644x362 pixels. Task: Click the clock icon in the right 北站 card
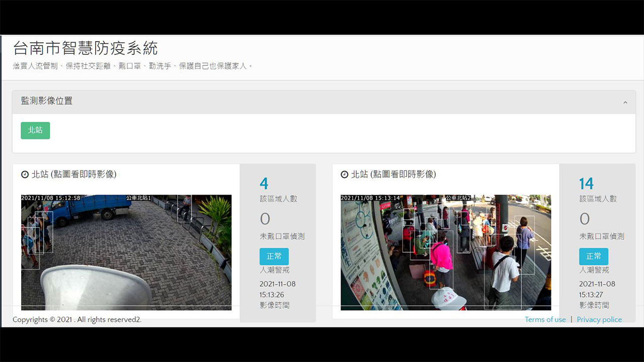pyautogui.click(x=344, y=174)
